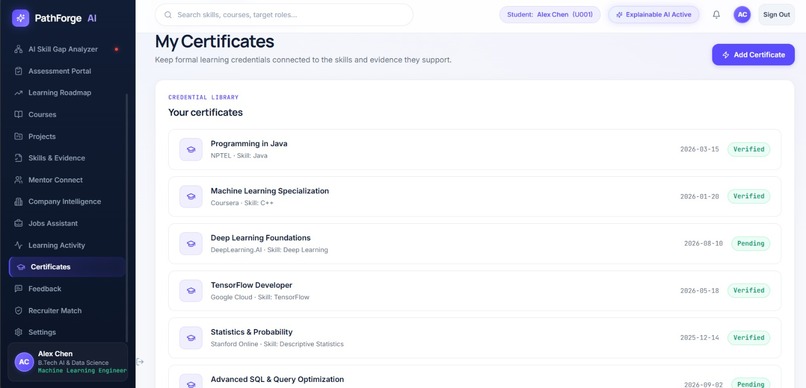Screen dimensions: 806x388
Task: Click the Sign Out button
Action: click(x=776, y=14)
